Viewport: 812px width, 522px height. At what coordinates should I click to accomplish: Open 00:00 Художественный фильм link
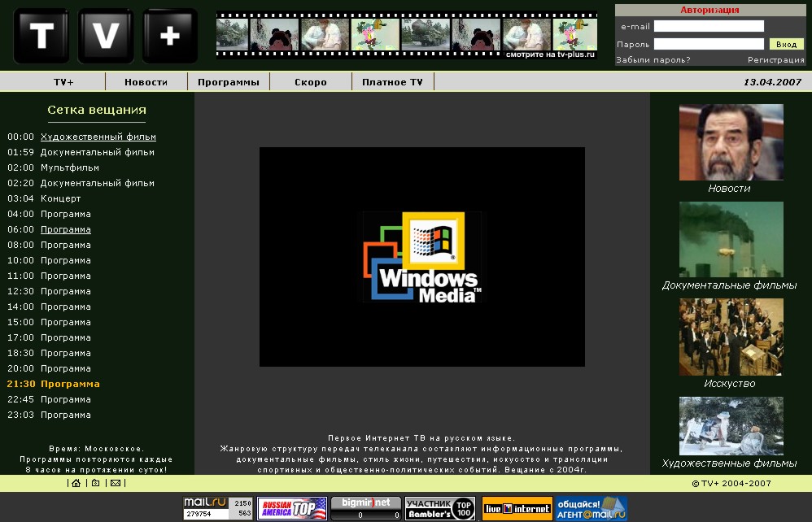click(x=98, y=137)
